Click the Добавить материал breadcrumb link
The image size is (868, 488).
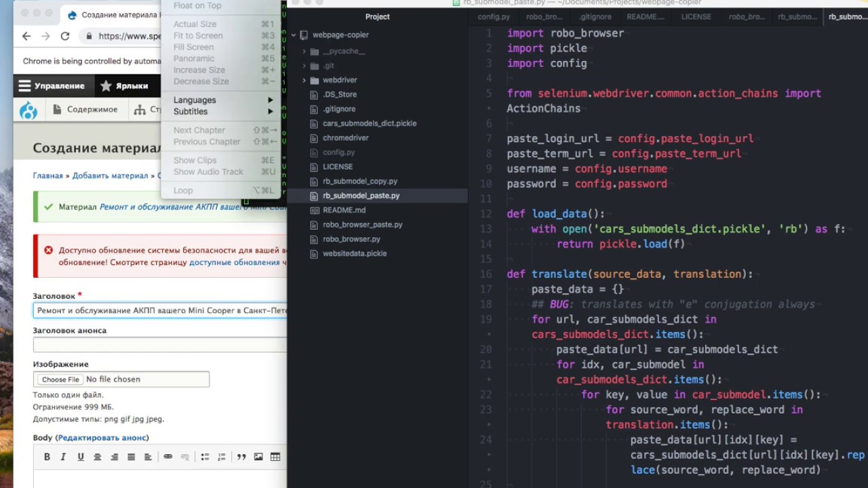(x=110, y=176)
